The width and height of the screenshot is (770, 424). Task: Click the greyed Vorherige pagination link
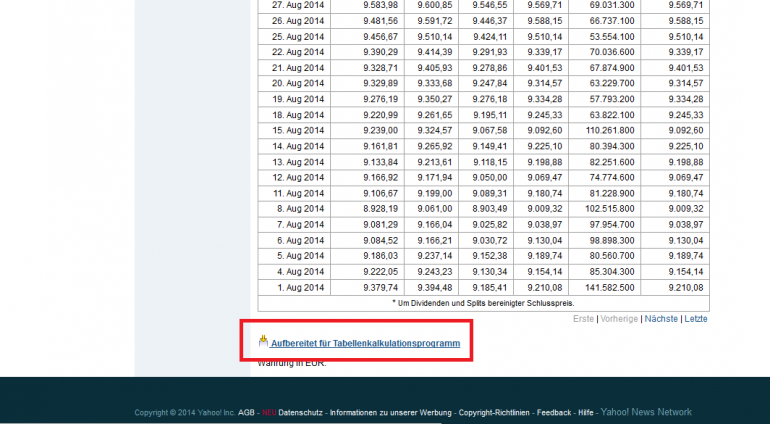click(x=619, y=319)
